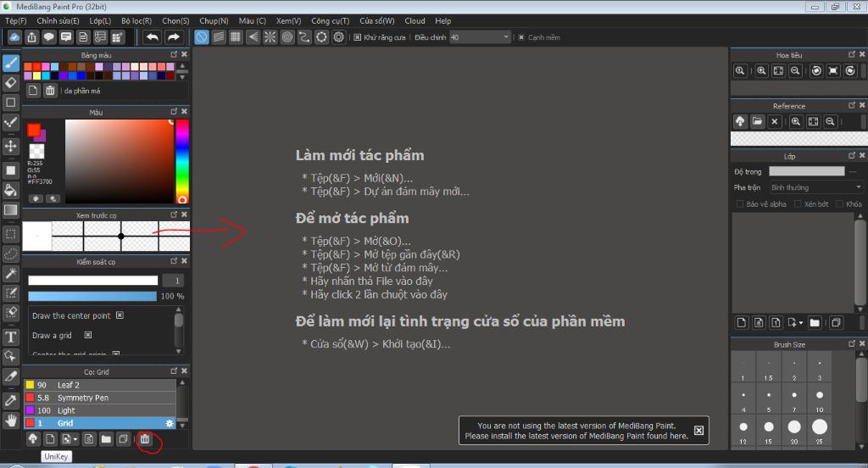
Task: Enable radial snap guide
Action: tap(270, 37)
